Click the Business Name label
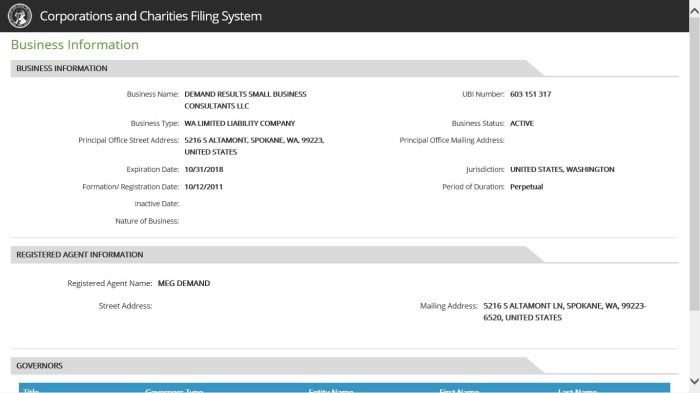Image resolution: width=700 pixels, height=393 pixels. (x=153, y=94)
